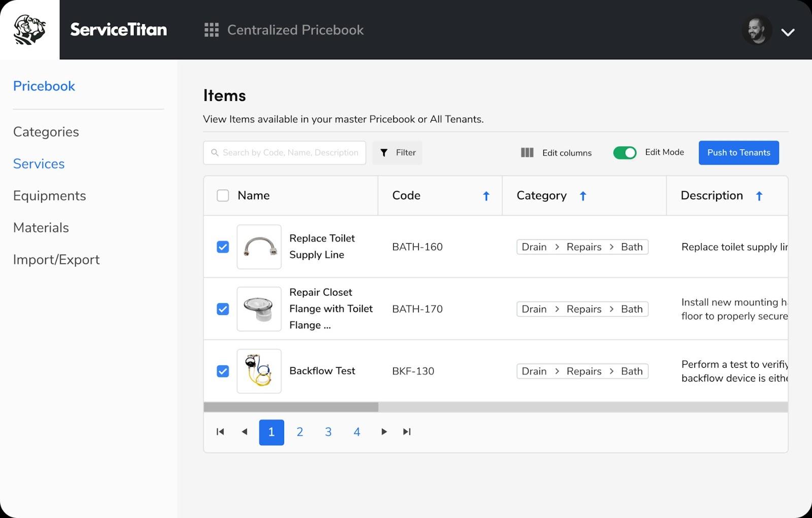Click the search magnifier icon
Viewport: 812px width, 518px height.
215,152
